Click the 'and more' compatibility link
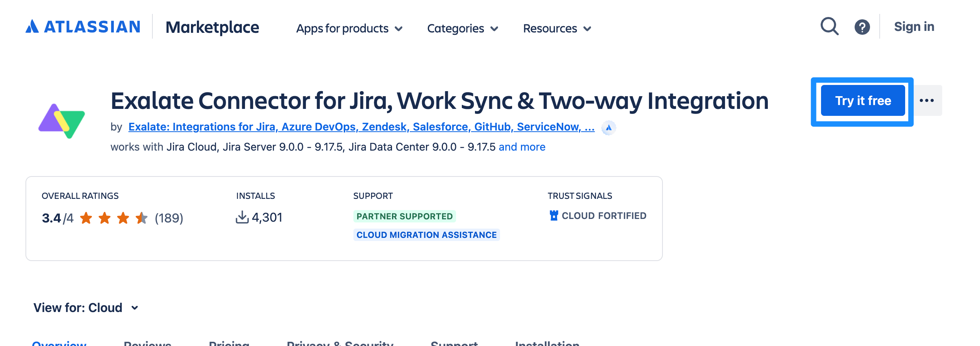Image resolution: width=980 pixels, height=346 pixels. point(522,147)
